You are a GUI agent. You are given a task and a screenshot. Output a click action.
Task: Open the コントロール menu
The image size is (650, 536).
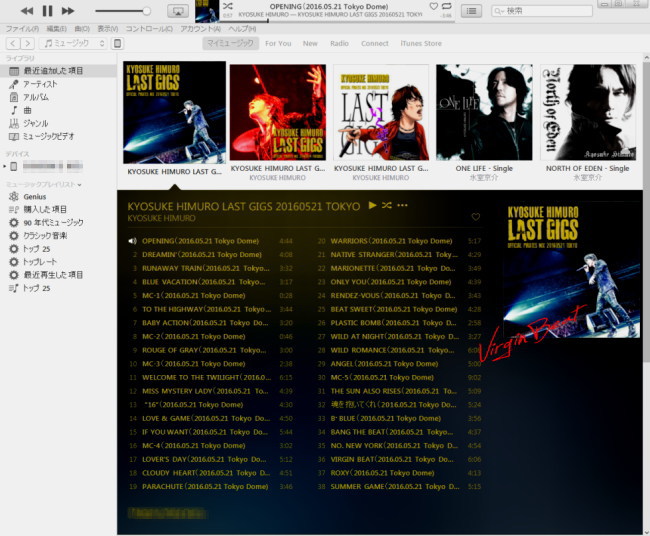pos(149,29)
